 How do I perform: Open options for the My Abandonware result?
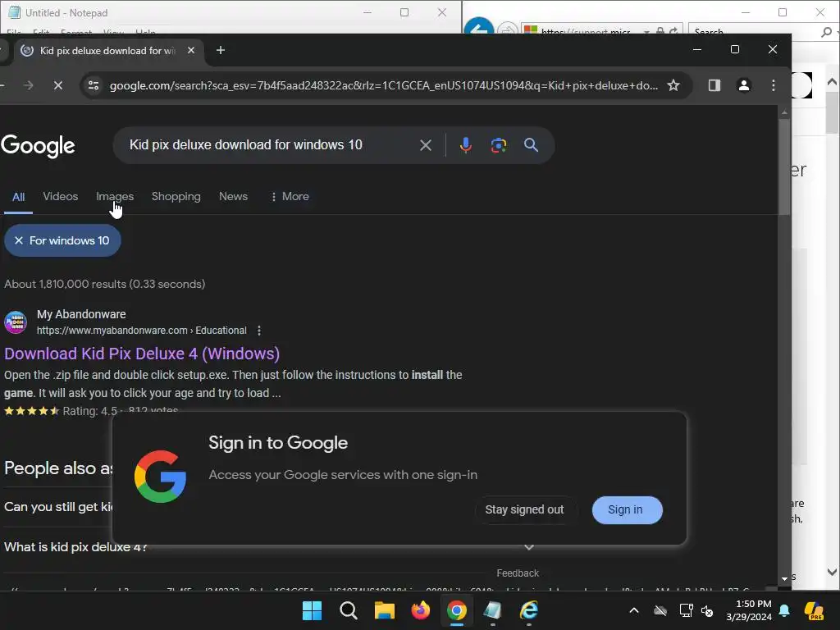(x=259, y=331)
